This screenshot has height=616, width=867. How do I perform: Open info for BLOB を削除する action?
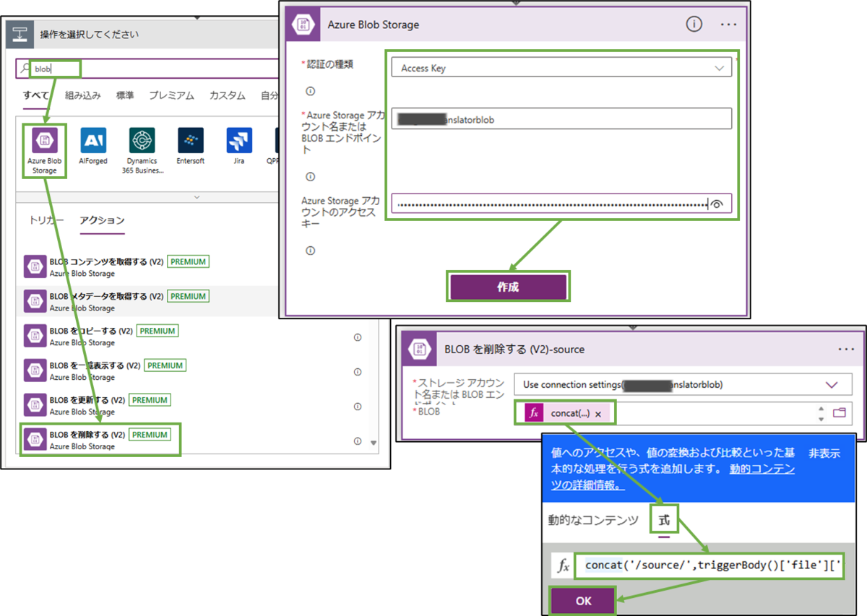click(358, 441)
